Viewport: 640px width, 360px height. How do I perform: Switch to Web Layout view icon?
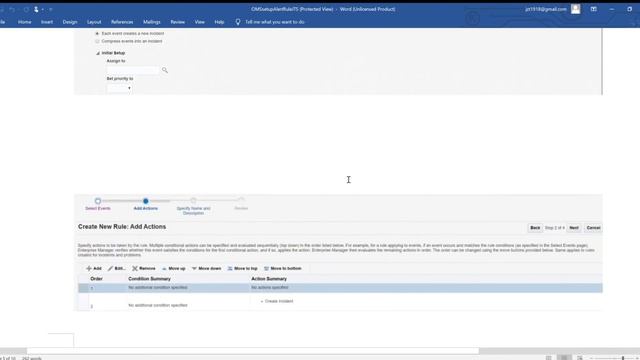pos(580,358)
